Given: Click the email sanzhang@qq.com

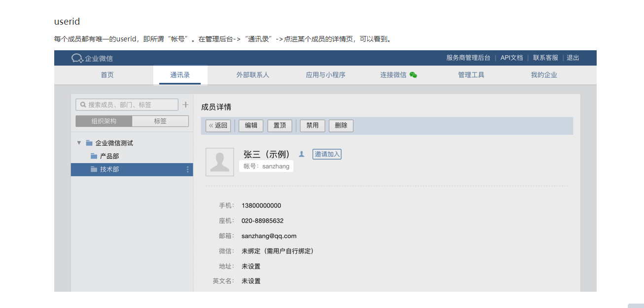Looking at the screenshot, I should tap(269, 236).
